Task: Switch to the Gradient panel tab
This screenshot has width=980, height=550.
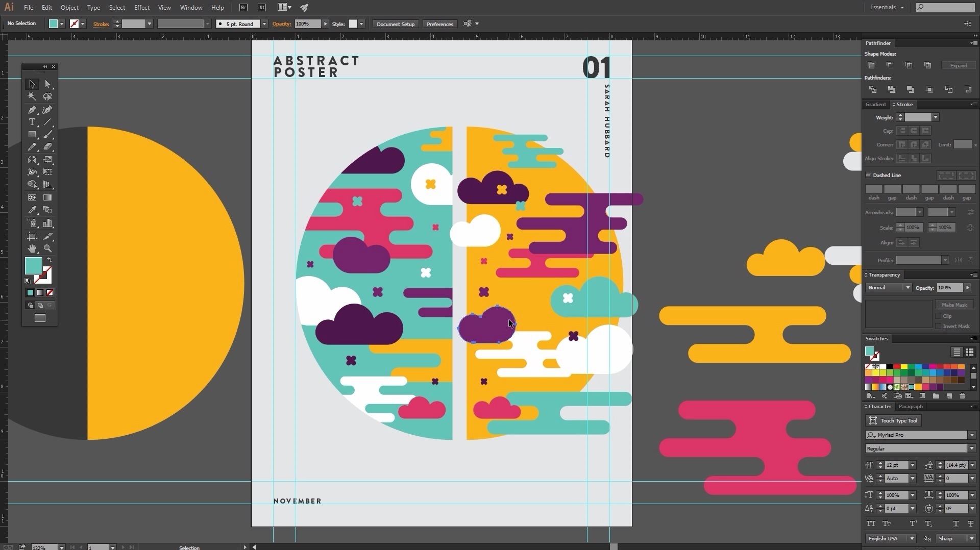Action: 876,104
